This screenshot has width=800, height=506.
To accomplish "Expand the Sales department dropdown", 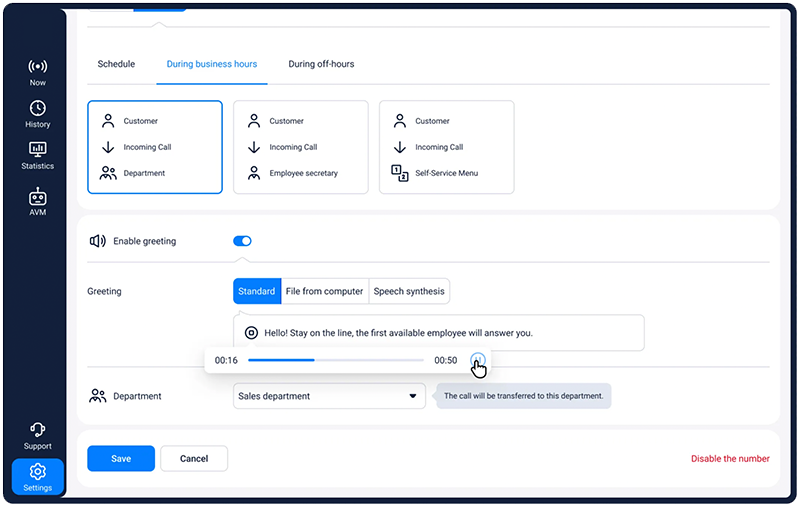I will (x=327, y=396).
